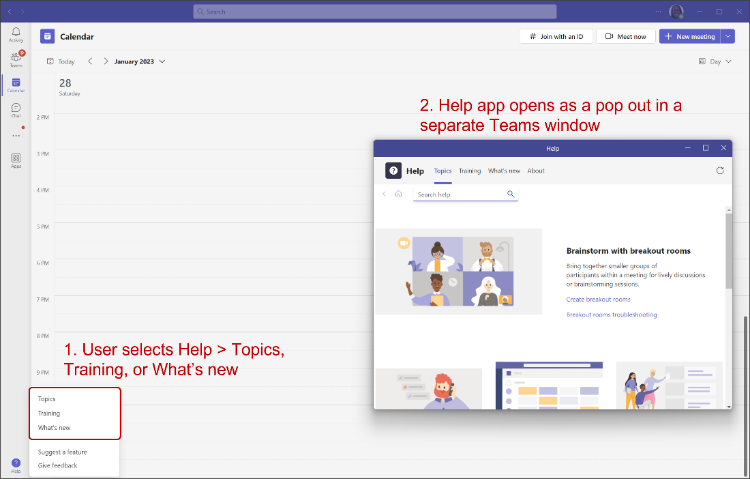Click the search magnifier in Help
This screenshot has width=750, height=479.
[510, 194]
